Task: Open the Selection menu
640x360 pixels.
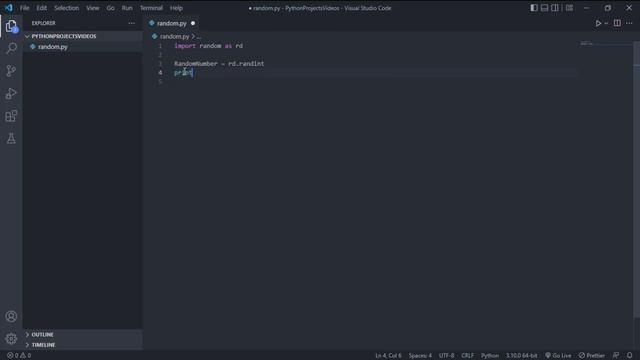Action: 66,8
